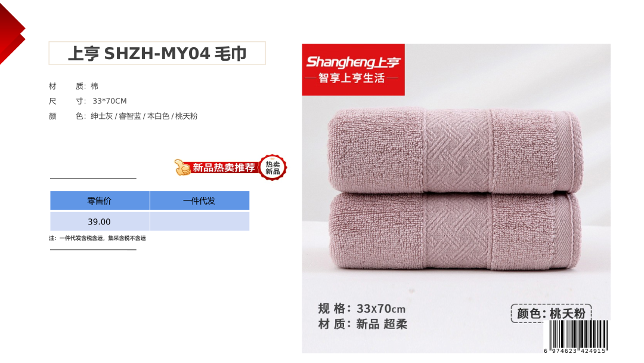Click the red arrow decoration at top left
Image resolution: width=644 pixels, height=363 pixels.
tap(12, 33)
